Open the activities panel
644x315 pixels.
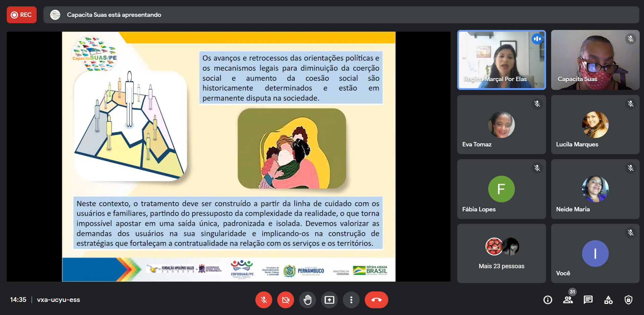(608, 300)
